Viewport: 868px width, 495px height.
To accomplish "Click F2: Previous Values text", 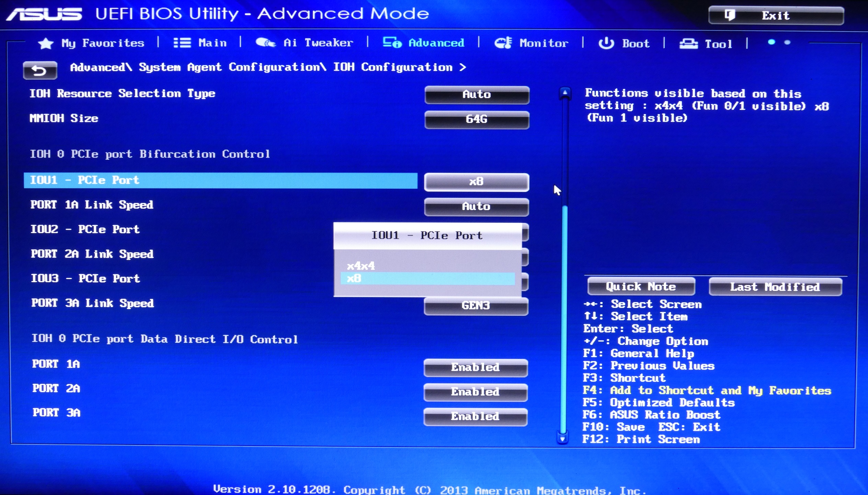I will click(649, 366).
